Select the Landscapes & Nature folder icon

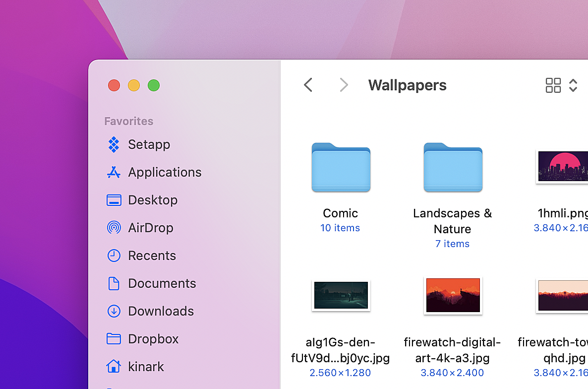(x=453, y=167)
